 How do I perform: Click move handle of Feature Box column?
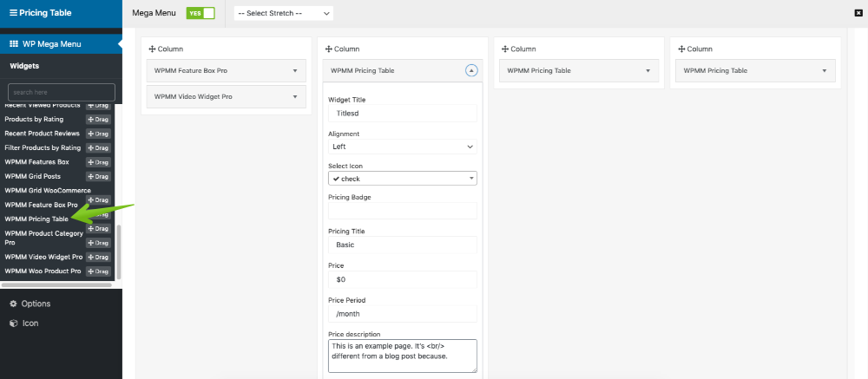(x=152, y=49)
